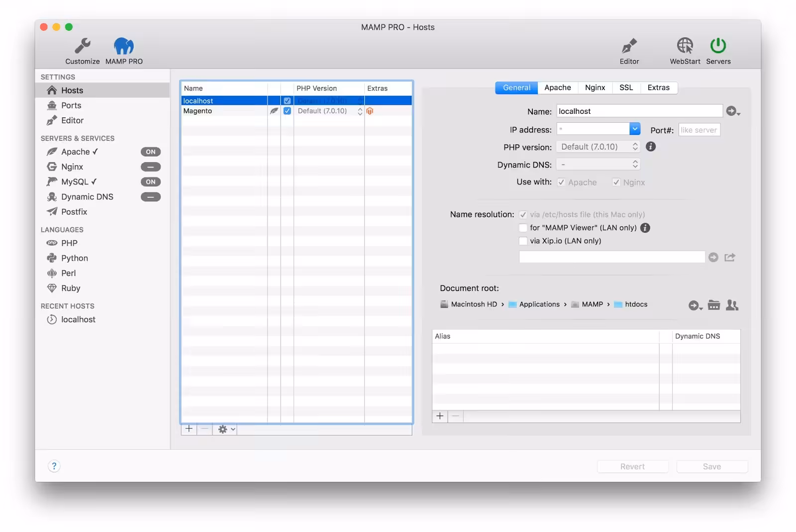Click the Servers power icon
Viewport: 796px width, 532px height.
(718, 46)
